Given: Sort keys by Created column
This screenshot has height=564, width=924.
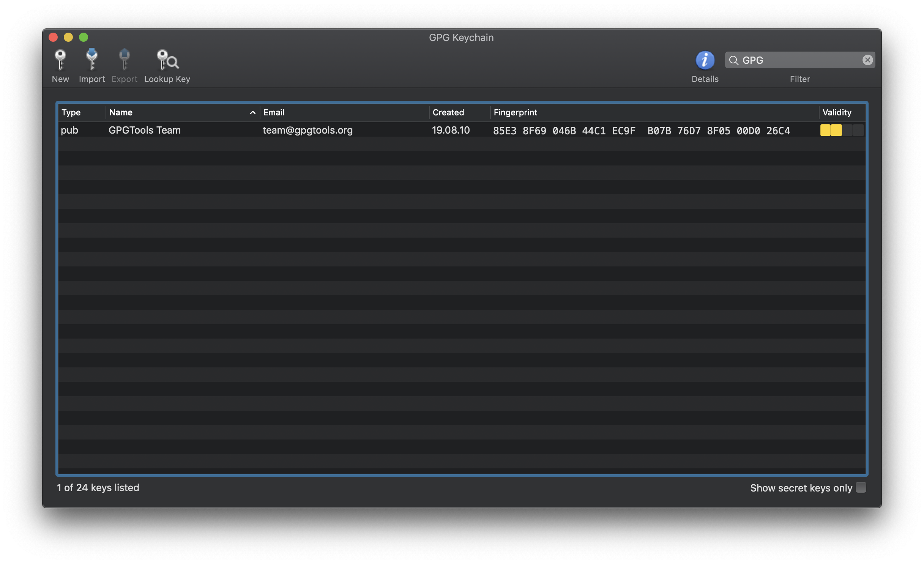Looking at the screenshot, I should tap(448, 113).
